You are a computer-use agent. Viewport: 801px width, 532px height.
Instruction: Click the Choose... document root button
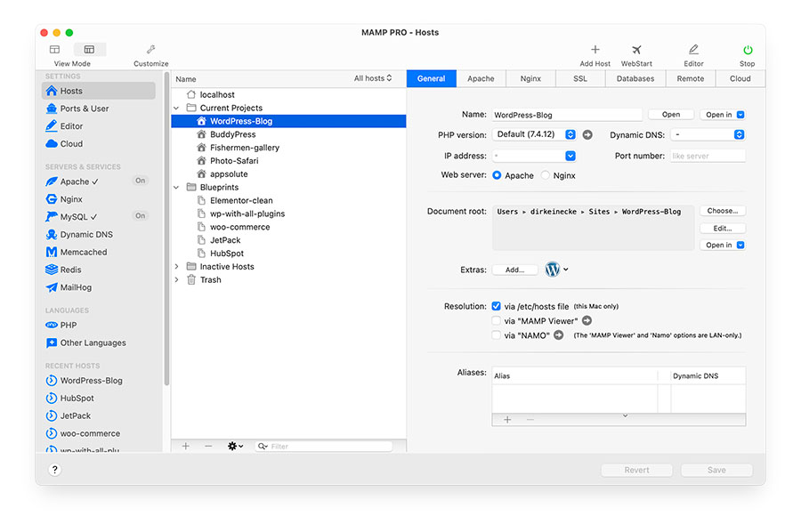point(723,211)
